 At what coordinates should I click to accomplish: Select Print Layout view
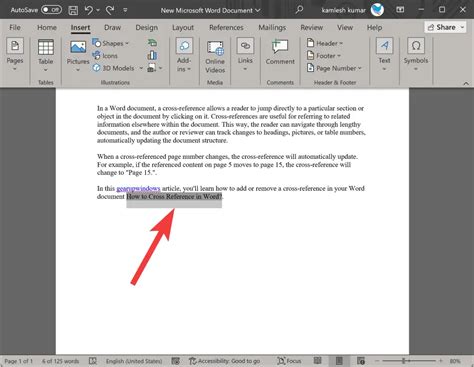coord(339,361)
